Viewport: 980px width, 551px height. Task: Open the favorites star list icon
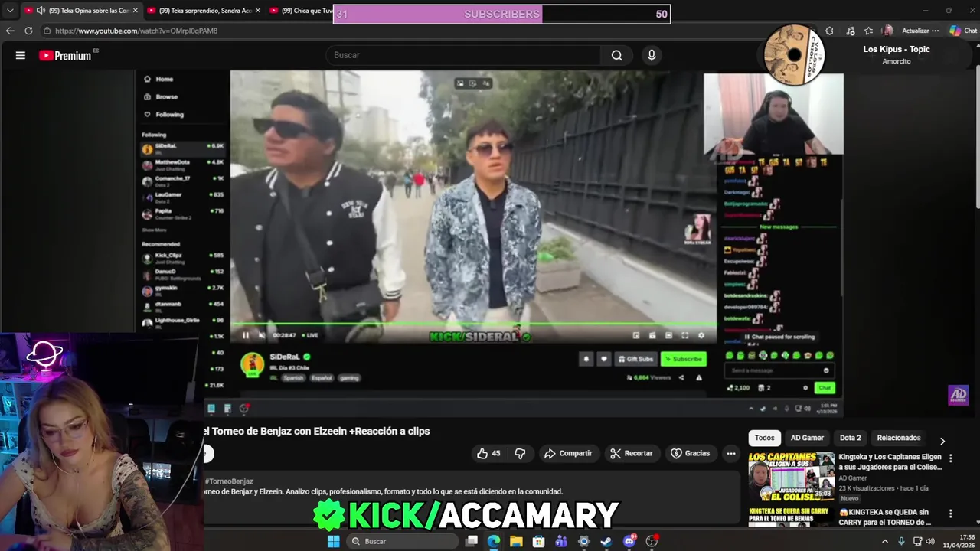click(x=868, y=31)
